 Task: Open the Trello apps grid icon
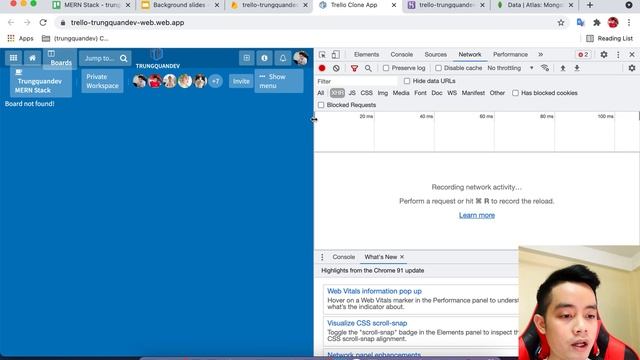[x=13, y=58]
